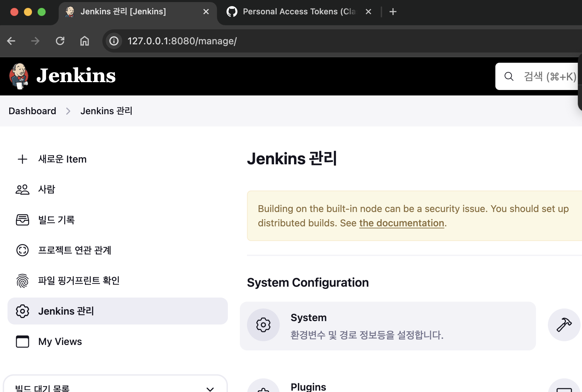Click the search magnifier icon
The height and width of the screenshot is (392, 582).
[509, 76]
